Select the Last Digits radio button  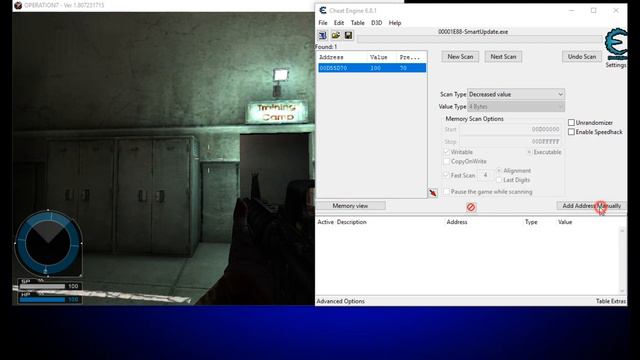[x=499, y=180]
